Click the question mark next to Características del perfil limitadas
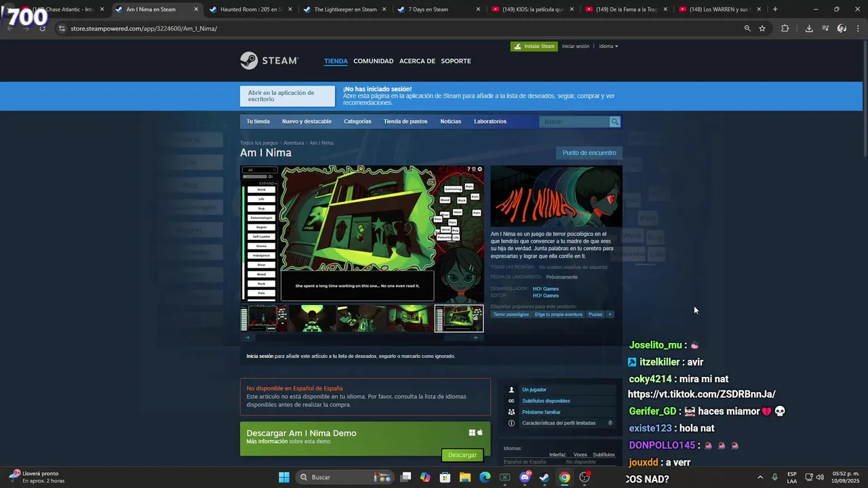The height and width of the screenshot is (488, 868). click(610, 423)
